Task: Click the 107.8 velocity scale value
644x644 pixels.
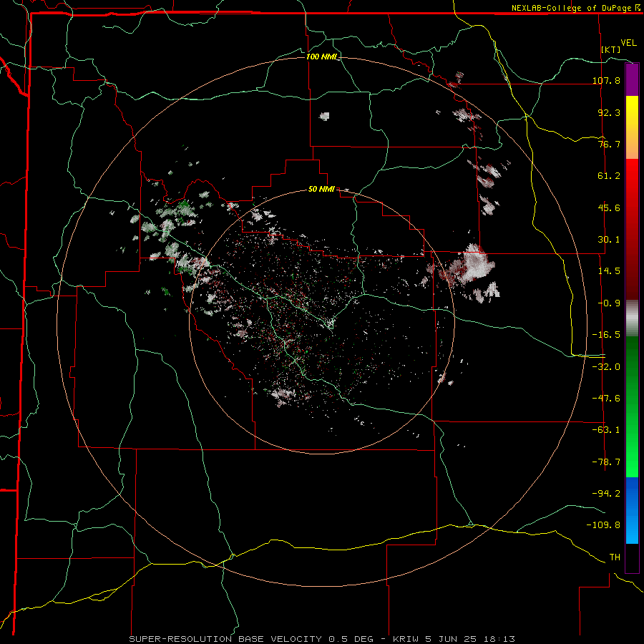Action: 606,80
